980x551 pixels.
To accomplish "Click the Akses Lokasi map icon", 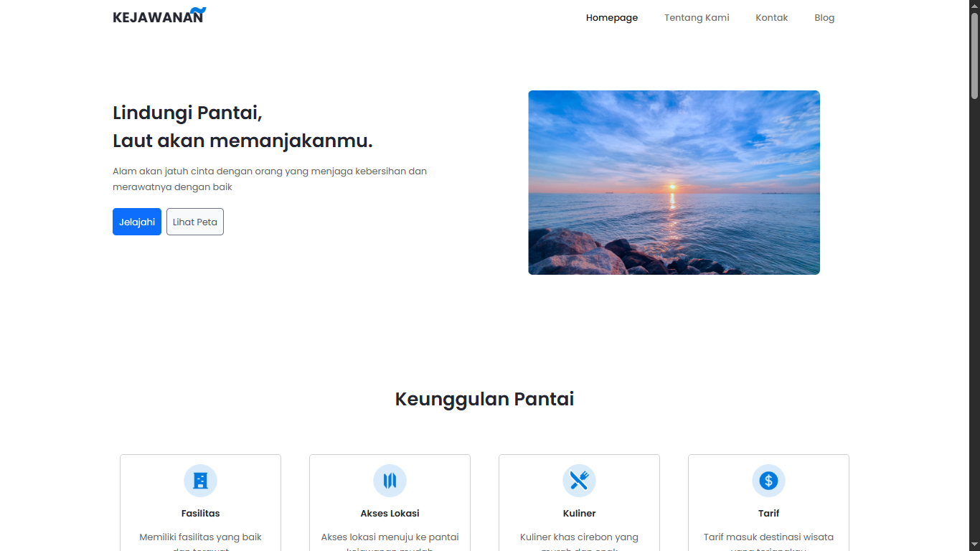I will point(390,481).
